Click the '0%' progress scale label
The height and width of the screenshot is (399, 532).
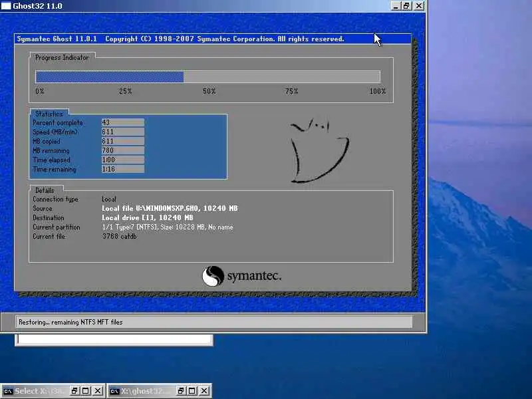tap(40, 91)
